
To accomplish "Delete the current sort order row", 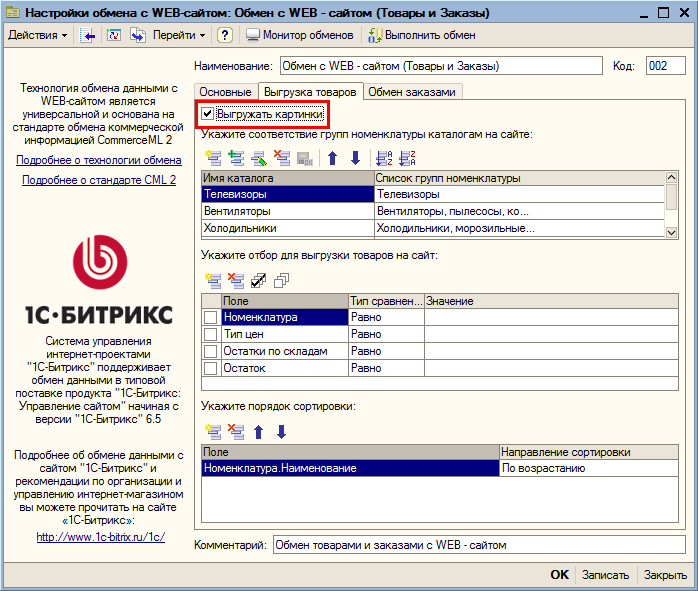I will tap(236, 432).
